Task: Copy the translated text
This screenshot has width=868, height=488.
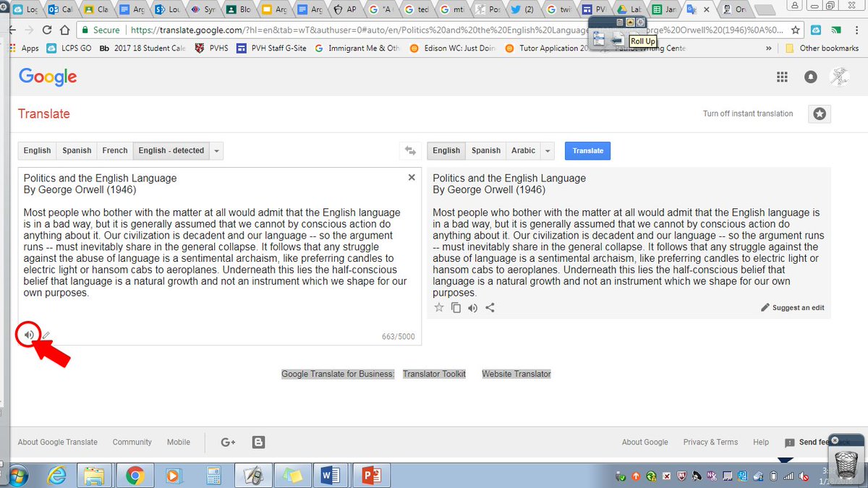Action: click(456, 307)
